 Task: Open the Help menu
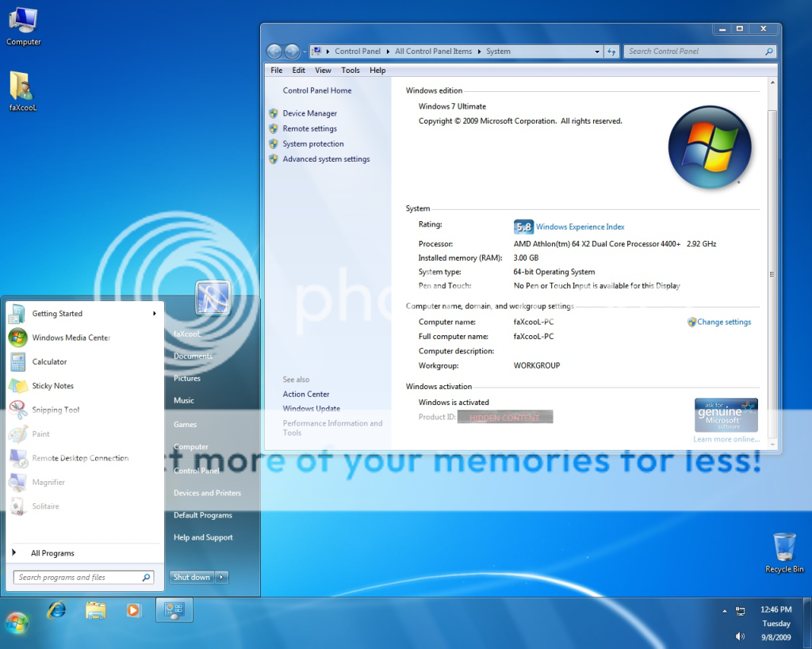point(377,71)
